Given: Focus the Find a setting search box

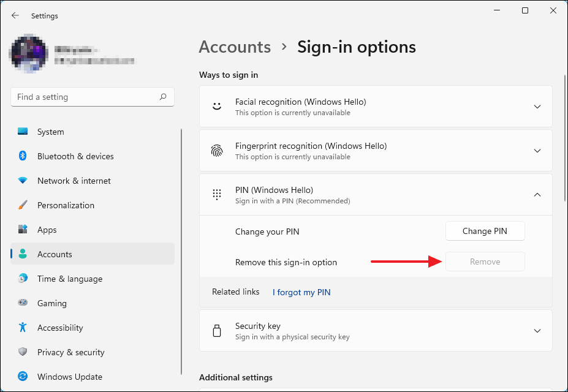Looking at the screenshot, I should click(x=93, y=97).
